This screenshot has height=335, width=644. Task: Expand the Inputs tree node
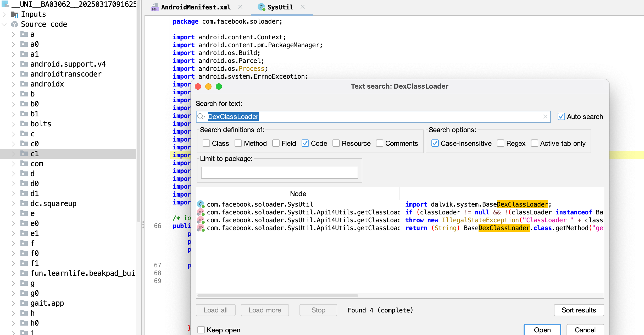(4, 14)
